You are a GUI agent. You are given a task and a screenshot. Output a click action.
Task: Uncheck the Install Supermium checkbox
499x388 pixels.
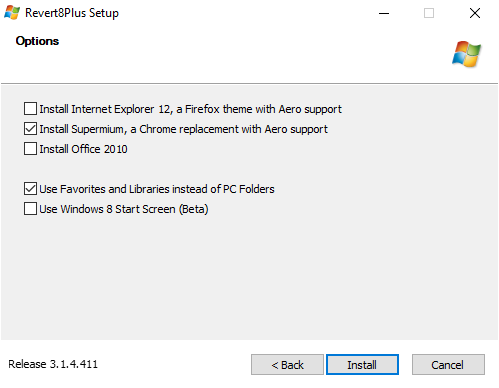pyautogui.click(x=30, y=129)
